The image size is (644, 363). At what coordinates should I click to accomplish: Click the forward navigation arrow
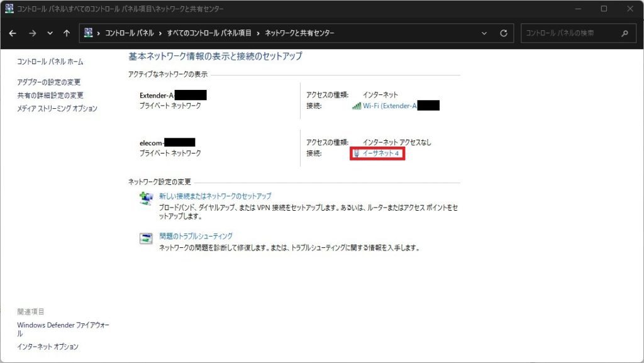click(32, 33)
